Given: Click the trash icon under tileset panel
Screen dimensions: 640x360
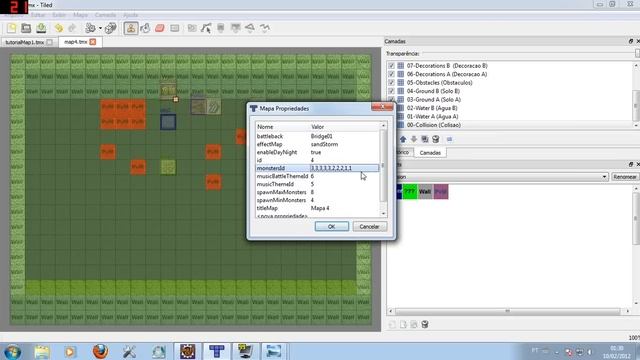Looking at the screenshot, I should coord(425,324).
